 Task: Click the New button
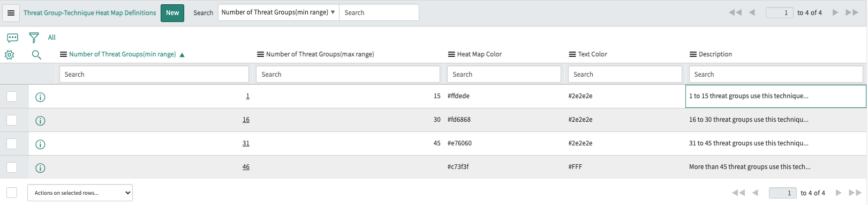(x=172, y=13)
